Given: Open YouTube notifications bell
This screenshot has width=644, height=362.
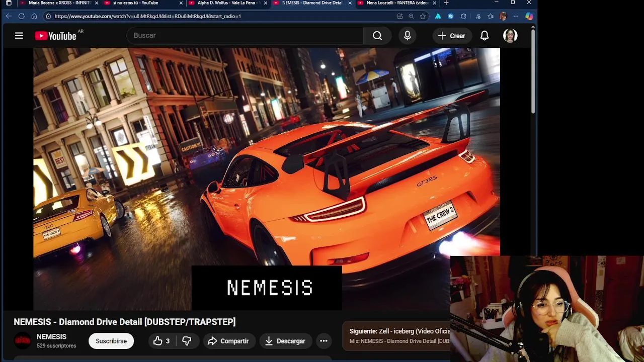Looking at the screenshot, I should 485,36.
